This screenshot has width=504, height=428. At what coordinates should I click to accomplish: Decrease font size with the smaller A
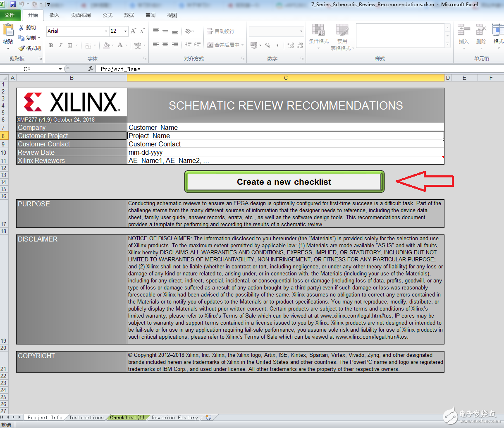tap(142, 31)
